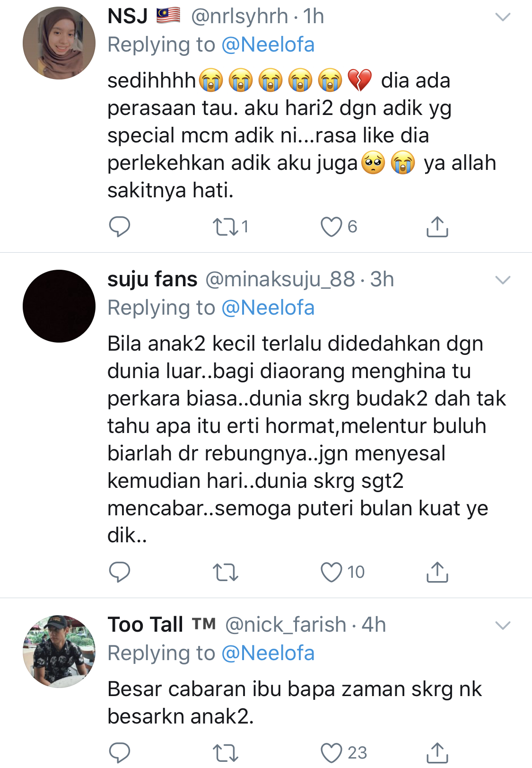This screenshot has height=768, width=532.
Task: Reply to Too Tall's tweet
Action: point(119,752)
